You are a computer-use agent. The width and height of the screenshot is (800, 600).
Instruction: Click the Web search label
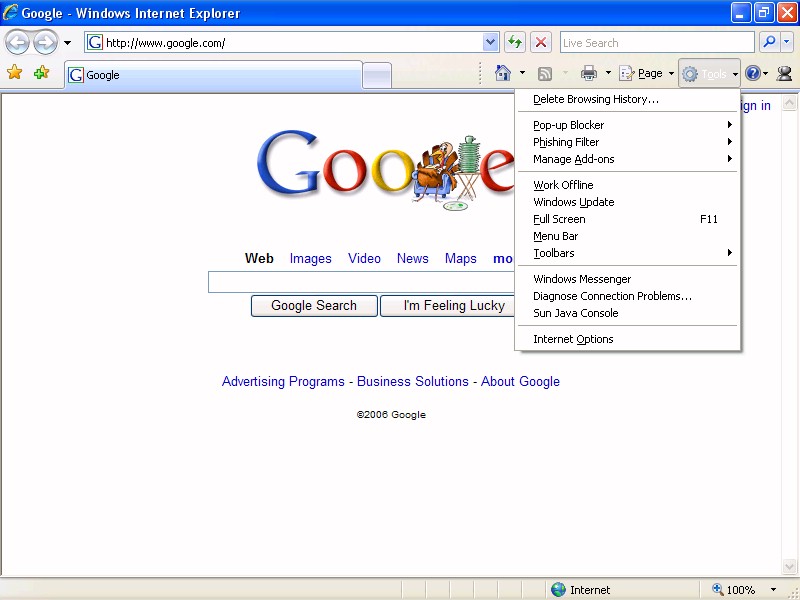[x=259, y=259]
